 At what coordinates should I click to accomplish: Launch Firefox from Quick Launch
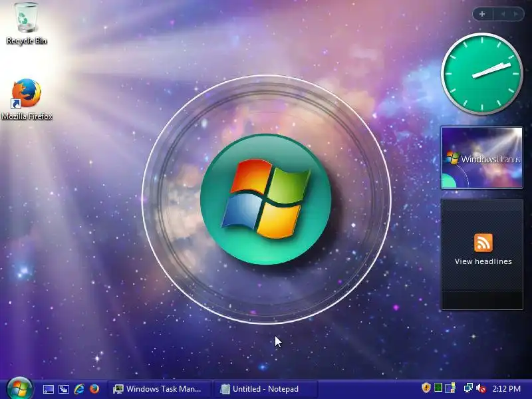tap(94, 389)
